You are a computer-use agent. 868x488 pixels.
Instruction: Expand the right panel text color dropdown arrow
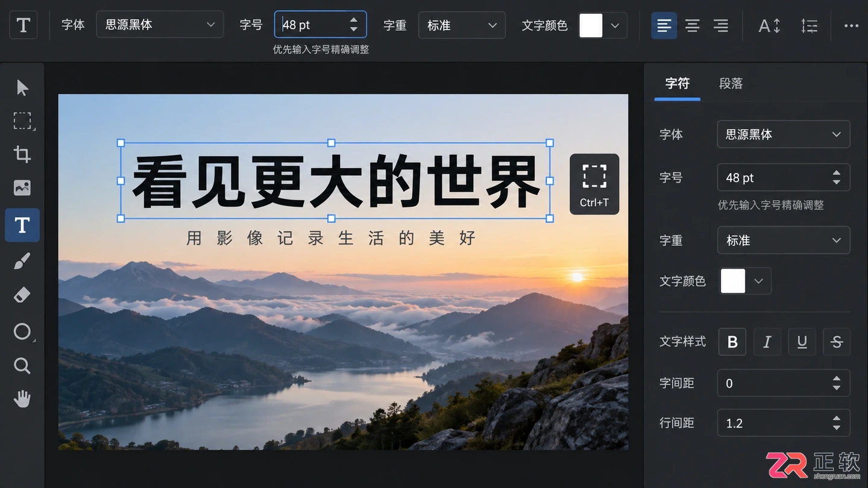(x=759, y=281)
